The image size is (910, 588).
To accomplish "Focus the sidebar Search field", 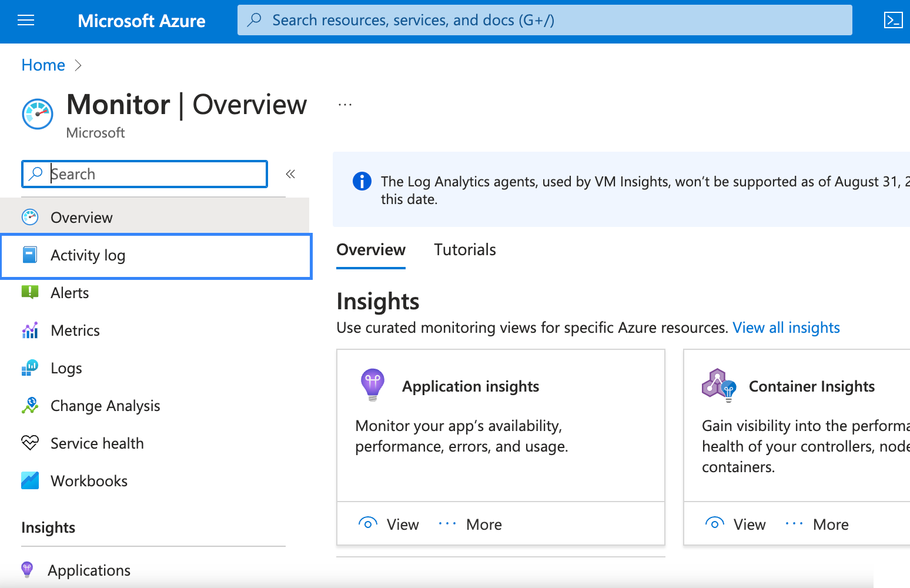I will click(x=145, y=173).
